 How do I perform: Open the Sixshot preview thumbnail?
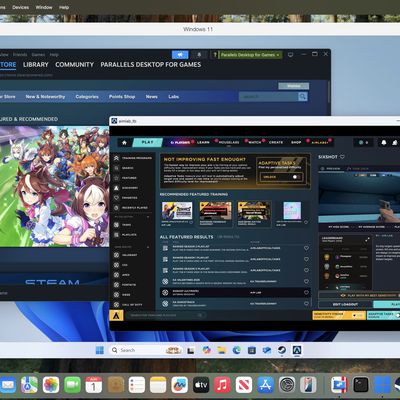359,197
